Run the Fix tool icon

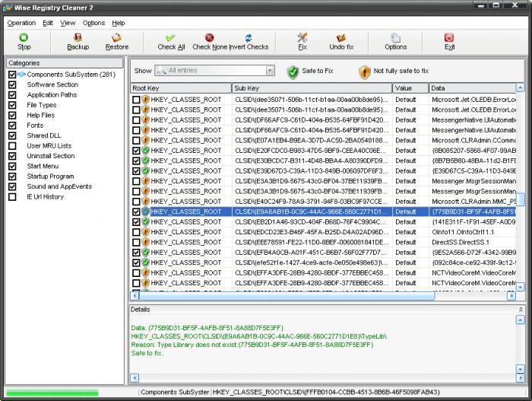[x=302, y=37]
